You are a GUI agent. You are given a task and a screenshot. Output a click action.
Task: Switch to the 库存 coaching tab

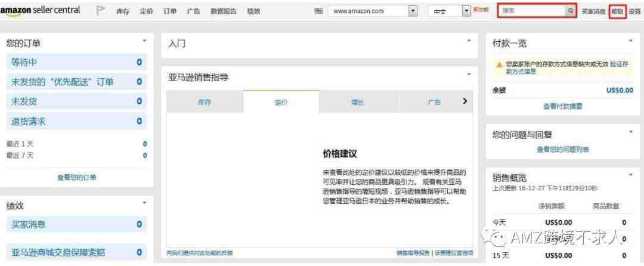[x=204, y=102]
